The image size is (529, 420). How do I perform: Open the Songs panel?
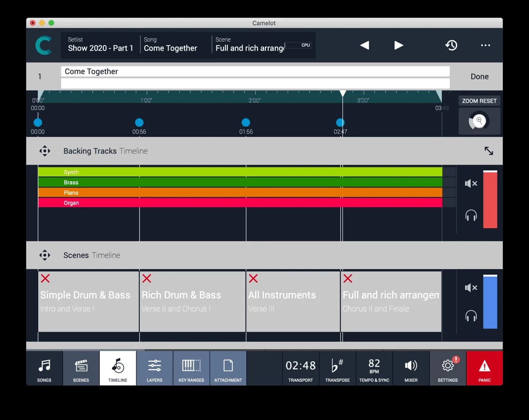44,368
